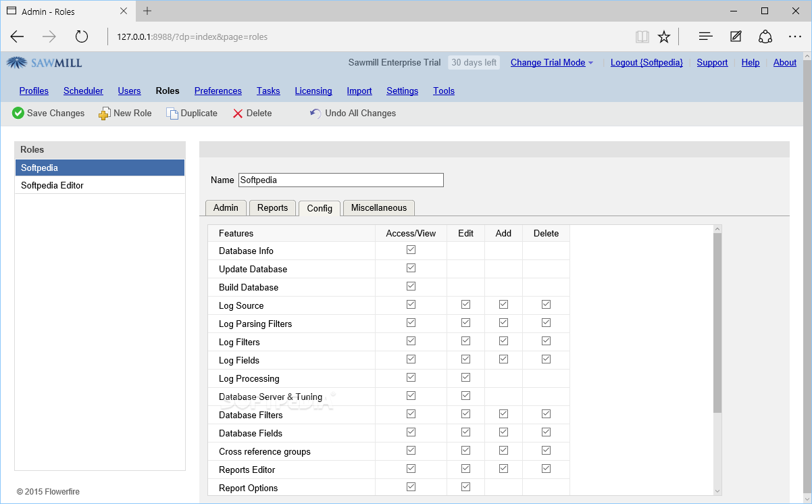The image size is (812, 504).
Task: Click the Database Server & Tuning row label
Action: point(270,397)
